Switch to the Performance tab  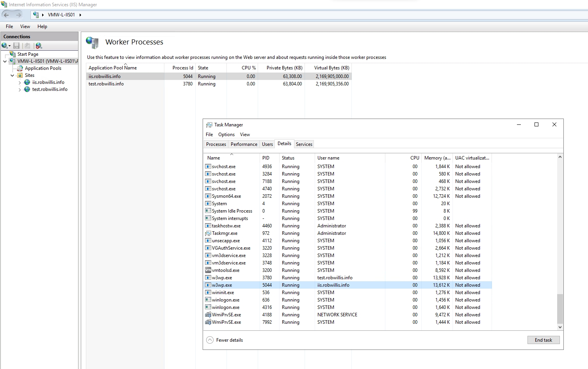pos(244,144)
